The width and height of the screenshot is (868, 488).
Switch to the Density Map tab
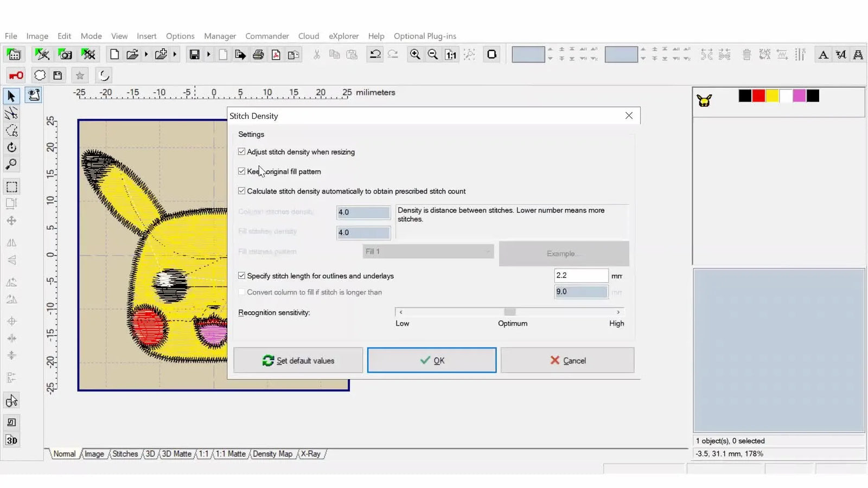click(272, 454)
